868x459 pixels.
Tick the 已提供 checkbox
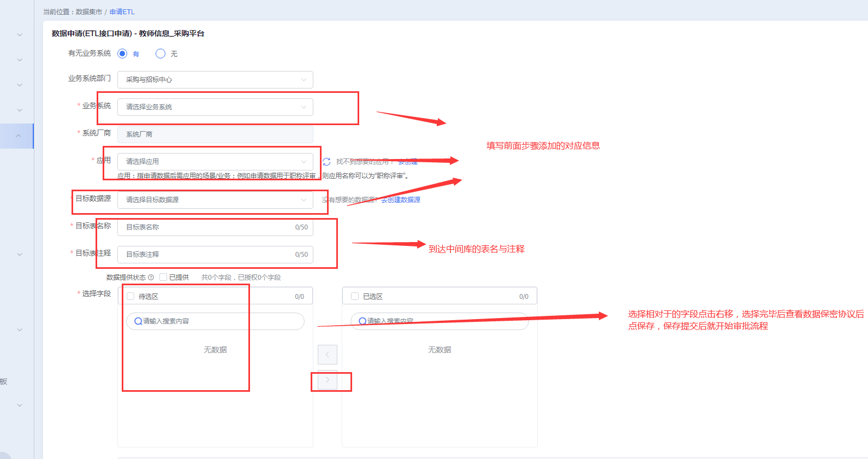click(163, 278)
